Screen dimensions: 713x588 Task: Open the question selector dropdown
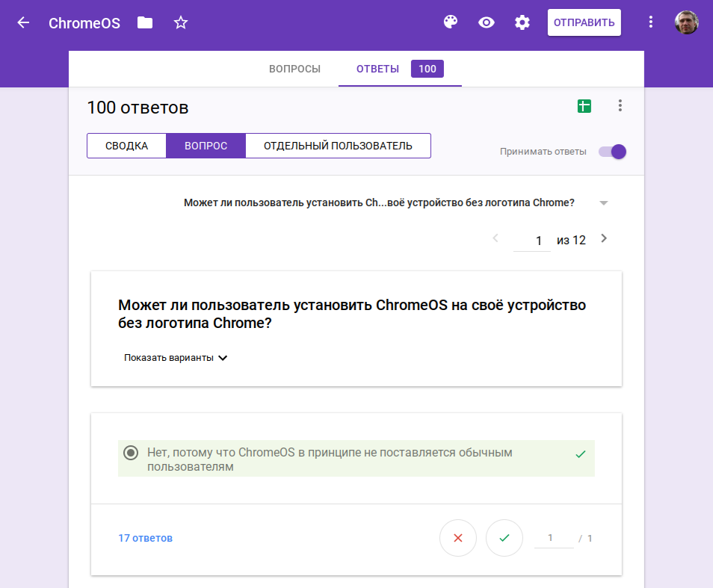click(x=604, y=202)
